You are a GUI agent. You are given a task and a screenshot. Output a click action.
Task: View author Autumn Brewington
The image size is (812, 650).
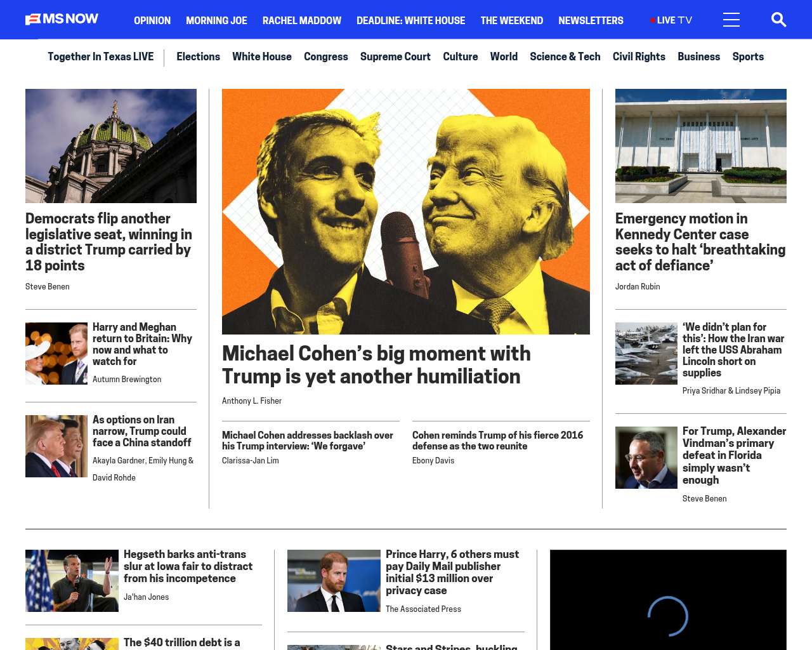pos(127,380)
